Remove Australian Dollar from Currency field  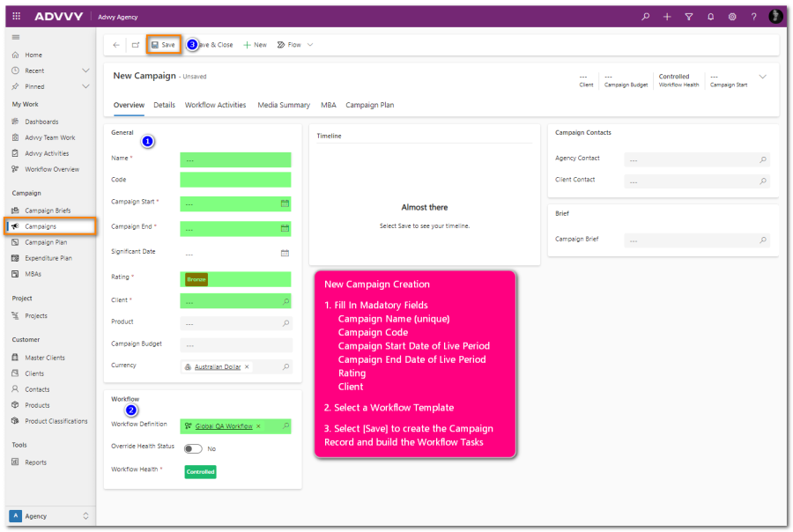coord(247,367)
